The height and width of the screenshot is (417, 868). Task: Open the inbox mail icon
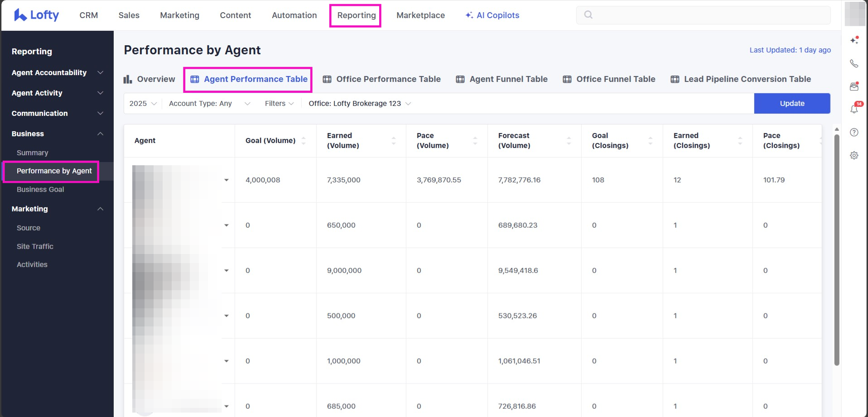[x=854, y=86]
